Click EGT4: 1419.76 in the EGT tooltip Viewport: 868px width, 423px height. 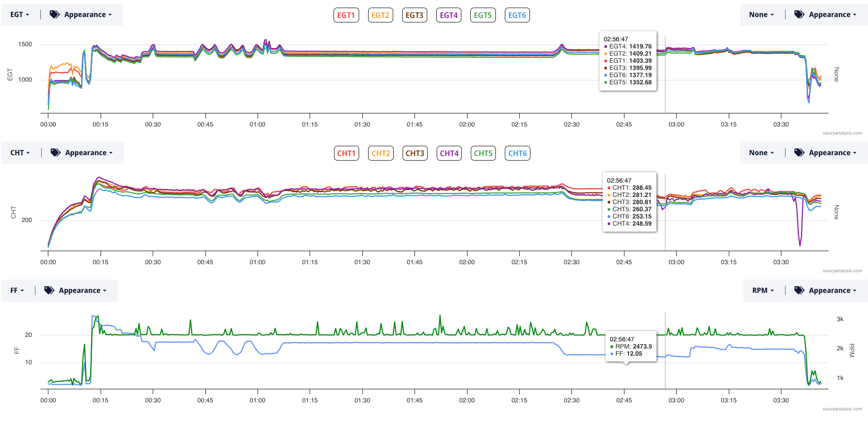click(628, 47)
